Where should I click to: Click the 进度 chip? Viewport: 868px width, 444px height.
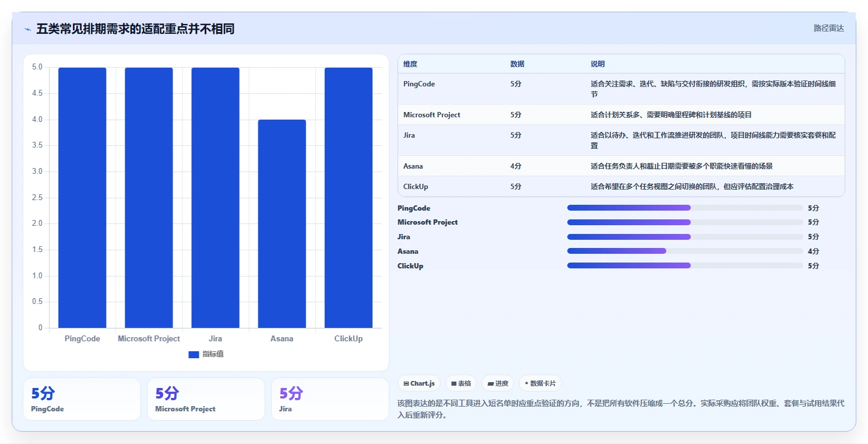(x=498, y=383)
